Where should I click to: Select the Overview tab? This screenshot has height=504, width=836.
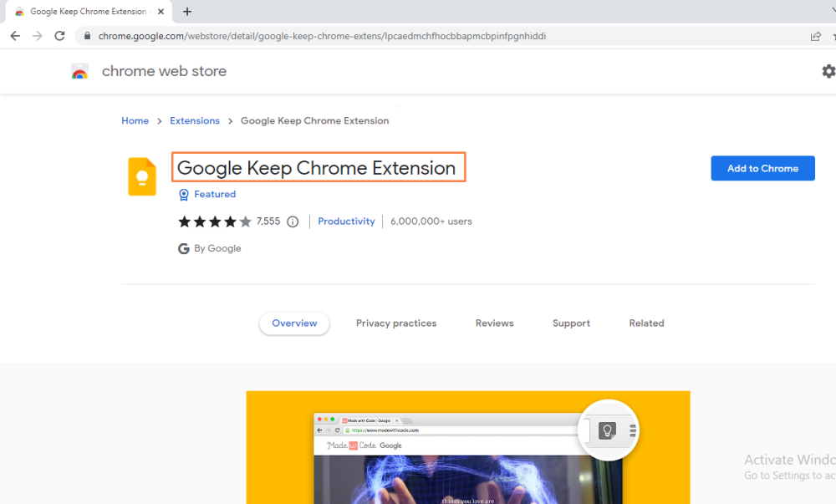(294, 323)
